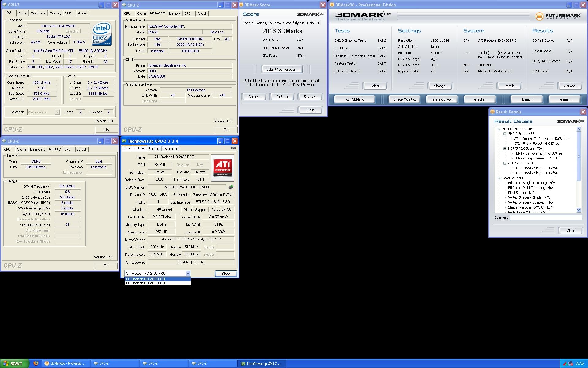Open the Sensors tab in GPU-Z
The height and width of the screenshot is (368, 588).
154,149
